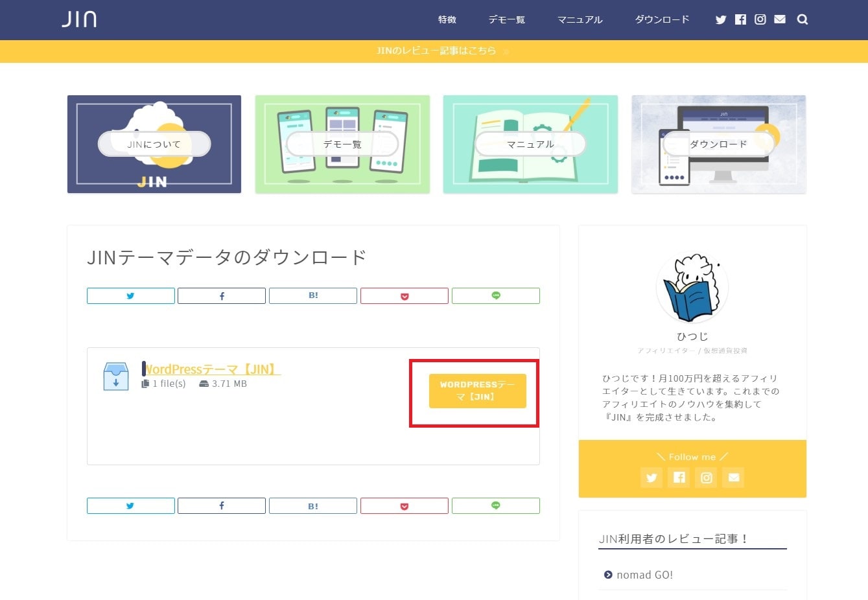Open ダウンロード in the top navigation
This screenshot has width=868, height=600.
click(x=662, y=19)
